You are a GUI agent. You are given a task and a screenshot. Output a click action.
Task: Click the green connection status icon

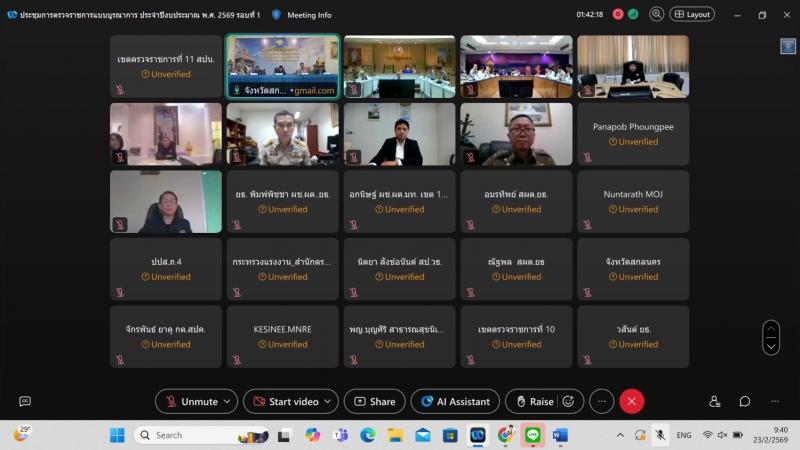point(633,14)
